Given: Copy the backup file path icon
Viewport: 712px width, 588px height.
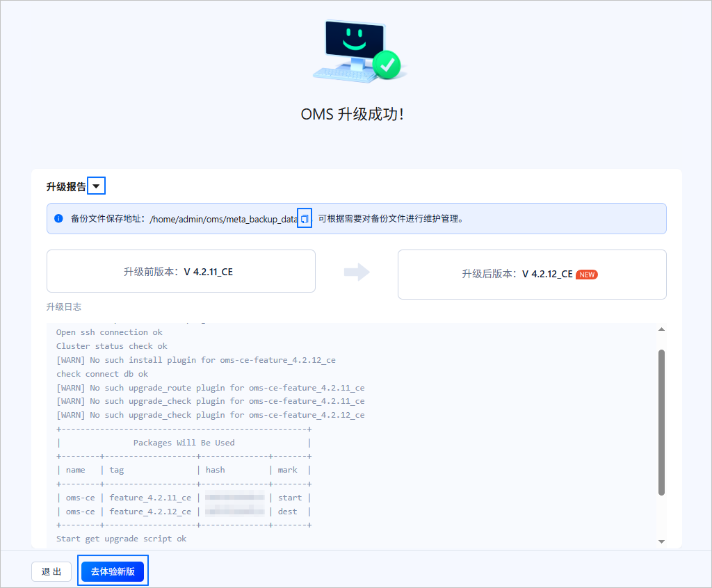Looking at the screenshot, I should pos(305,219).
